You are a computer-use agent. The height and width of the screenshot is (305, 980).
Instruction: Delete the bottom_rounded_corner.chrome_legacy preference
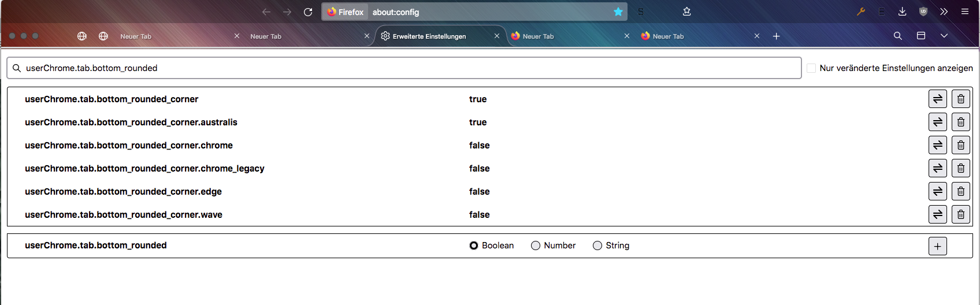click(961, 168)
